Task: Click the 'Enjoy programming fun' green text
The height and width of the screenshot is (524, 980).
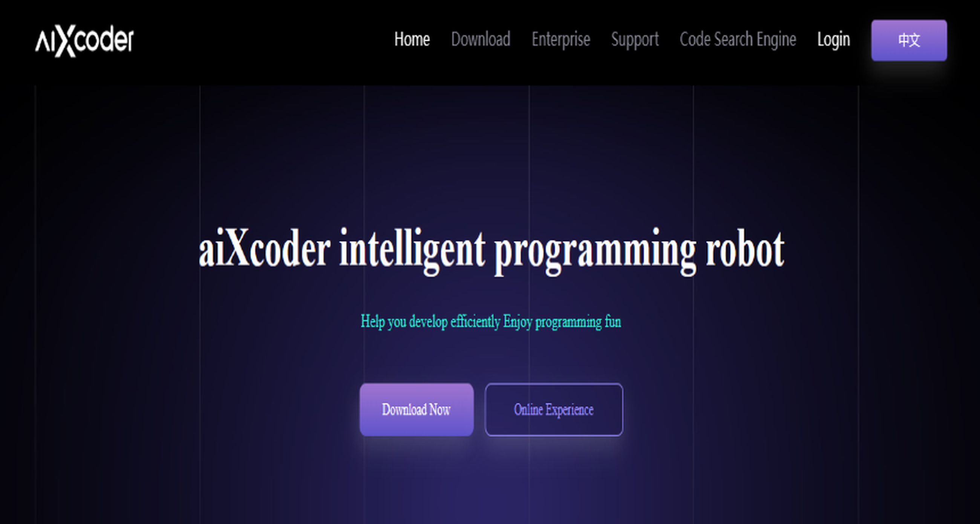Action: click(x=562, y=322)
